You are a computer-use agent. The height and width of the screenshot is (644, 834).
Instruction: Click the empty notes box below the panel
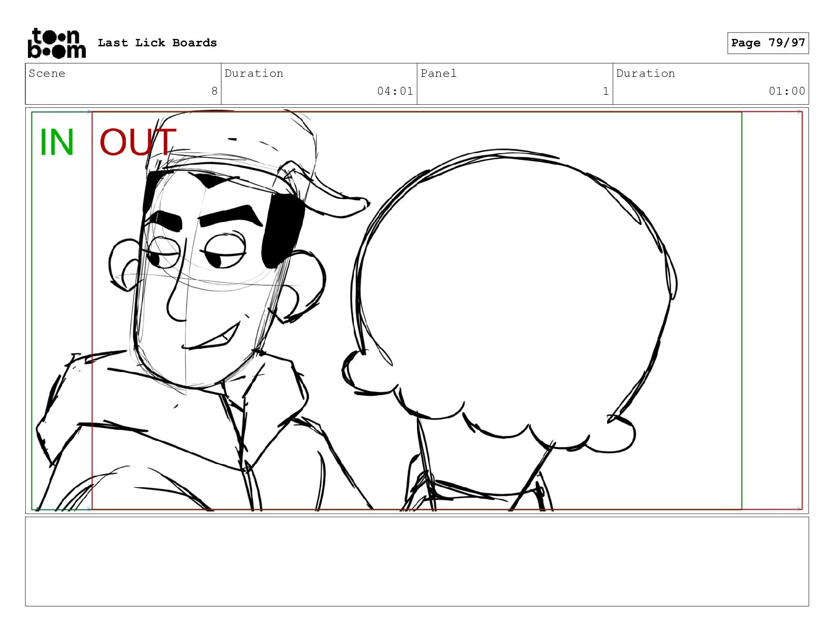[416, 561]
